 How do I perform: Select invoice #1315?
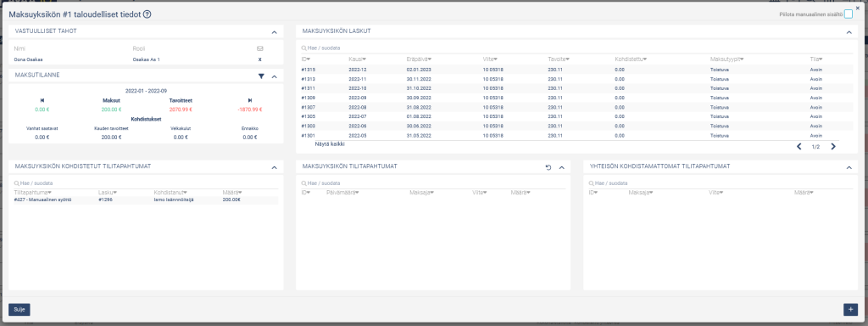[x=576, y=70]
